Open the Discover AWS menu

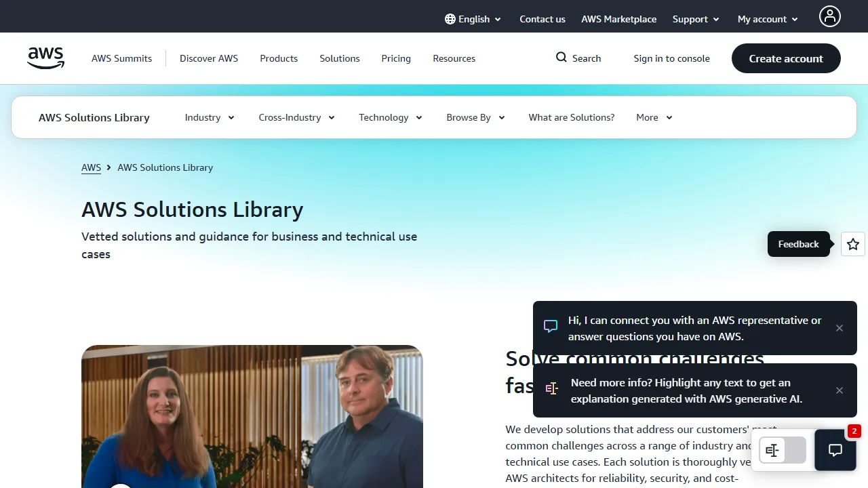click(x=209, y=58)
